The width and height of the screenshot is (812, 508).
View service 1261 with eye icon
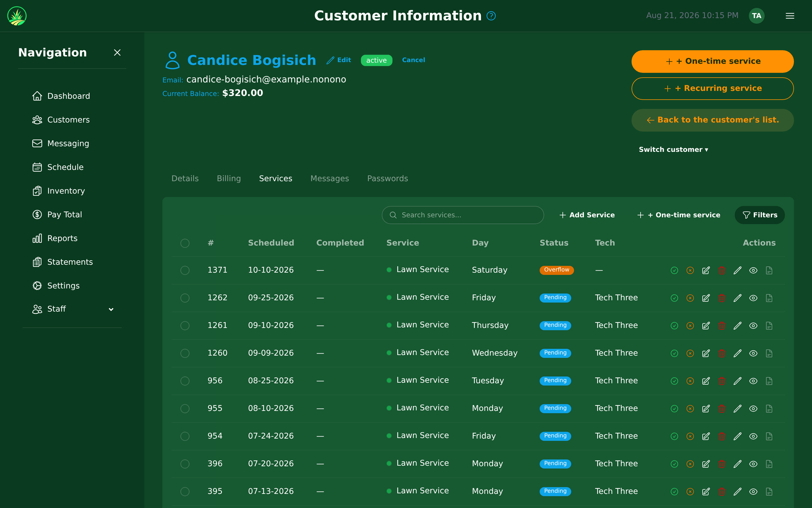tap(753, 326)
